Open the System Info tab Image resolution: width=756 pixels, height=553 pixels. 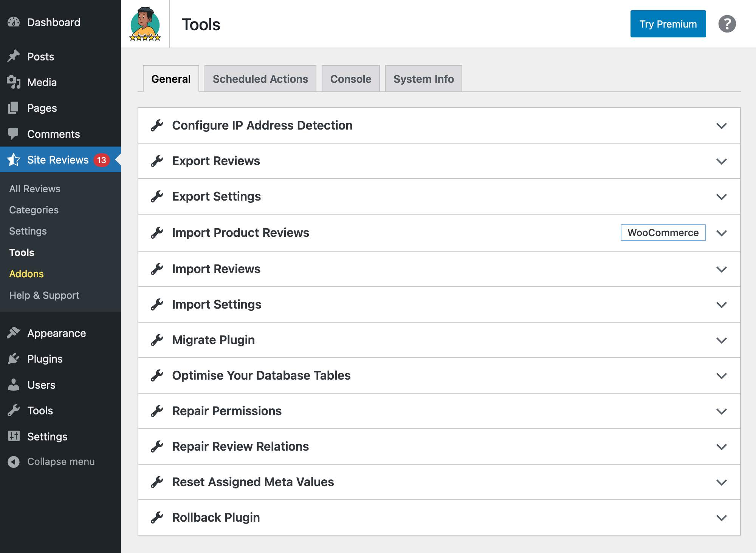423,79
